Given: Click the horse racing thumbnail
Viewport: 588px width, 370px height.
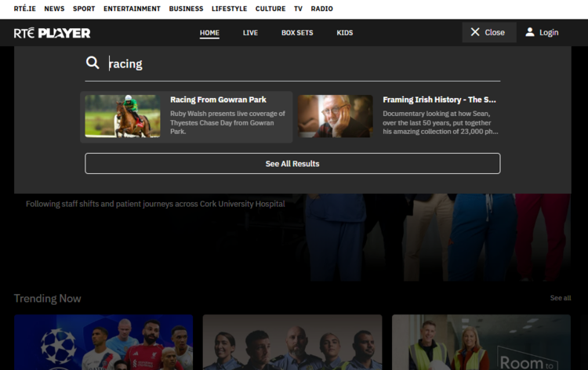Looking at the screenshot, I should click(122, 116).
